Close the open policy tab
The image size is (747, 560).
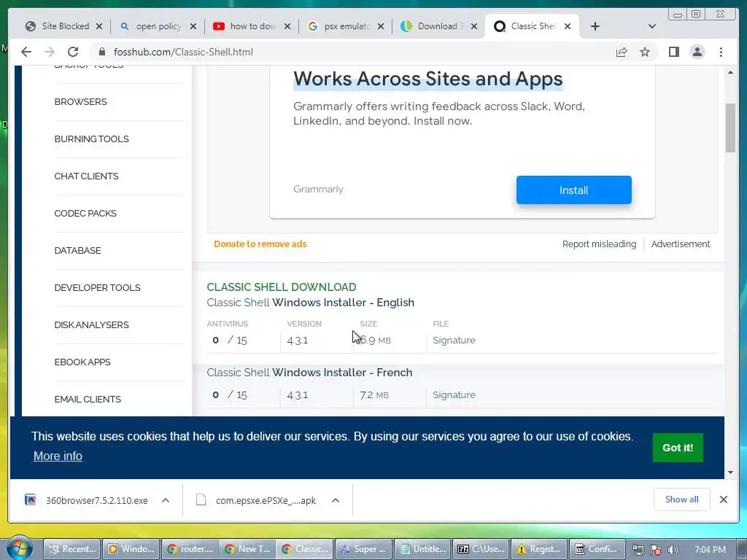193,26
